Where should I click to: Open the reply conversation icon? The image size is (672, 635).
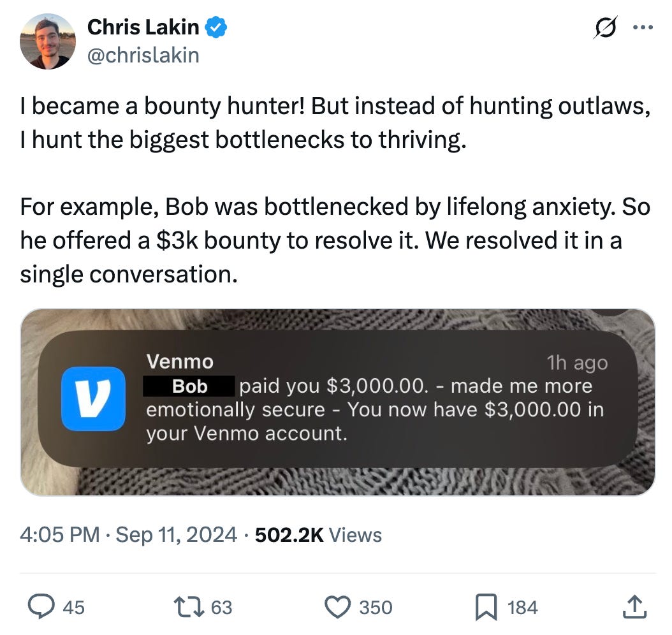pyautogui.click(x=43, y=607)
